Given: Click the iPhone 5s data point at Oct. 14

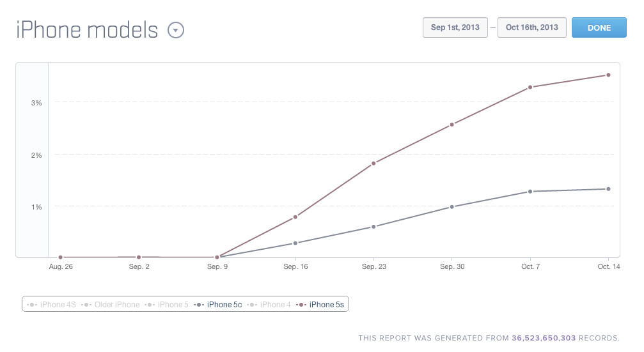Looking at the screenshot, I should click(608, 75).
